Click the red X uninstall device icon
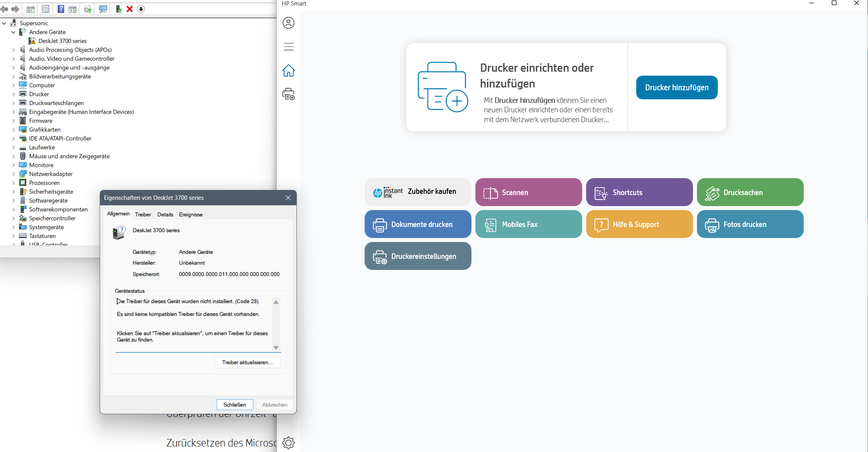The width and height of the screenshot is (868, 452). point(130,9)
